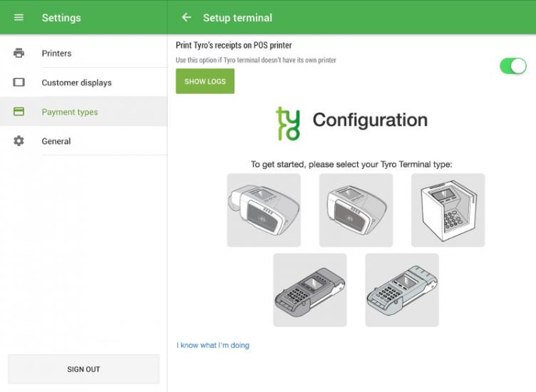Click the General gear icon

19,141
